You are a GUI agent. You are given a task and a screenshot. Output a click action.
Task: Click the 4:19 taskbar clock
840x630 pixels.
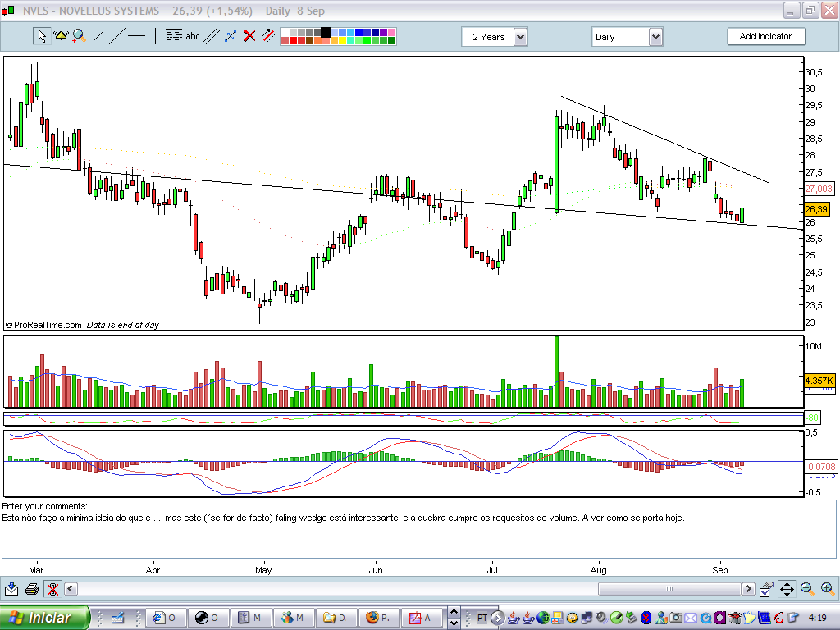818,618
